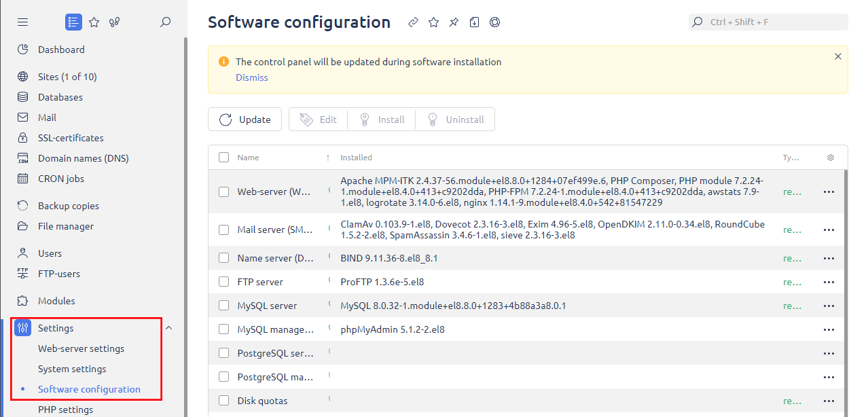Pin the Software configuration page
Image resolution: width=868 pixels, height=417 pixels.
click(x=454, y=22)
